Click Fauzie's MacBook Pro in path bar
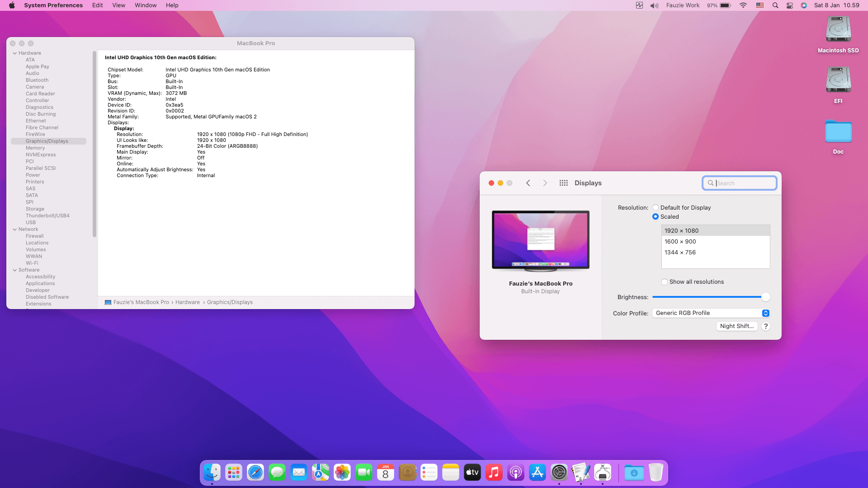The height and width of the screenshot is (488, 868). 141,302
